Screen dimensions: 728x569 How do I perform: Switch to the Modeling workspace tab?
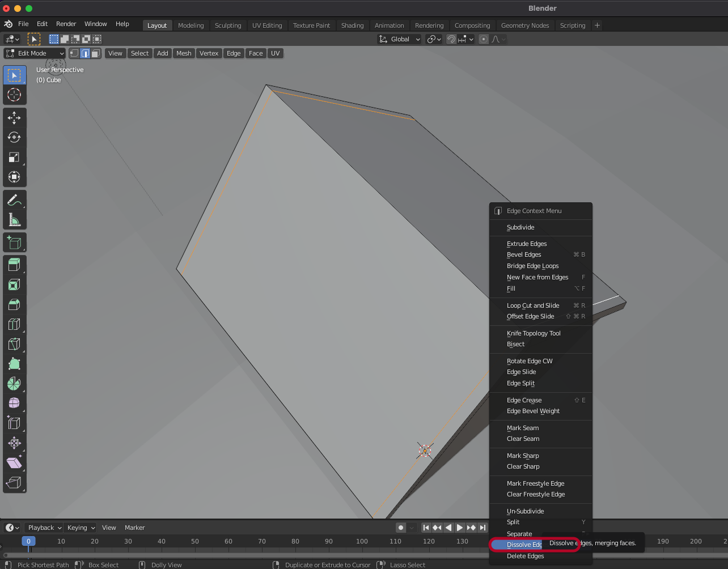(191, 26)
